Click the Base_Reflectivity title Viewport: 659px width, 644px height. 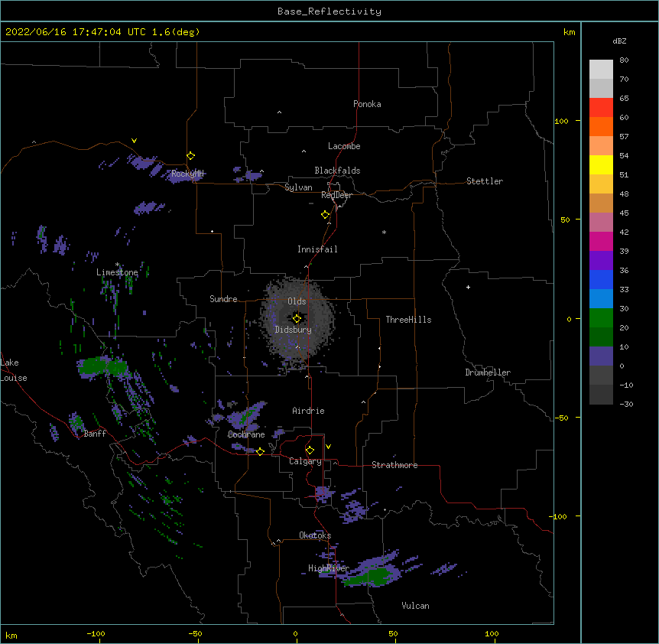click(x=329, y=11)
